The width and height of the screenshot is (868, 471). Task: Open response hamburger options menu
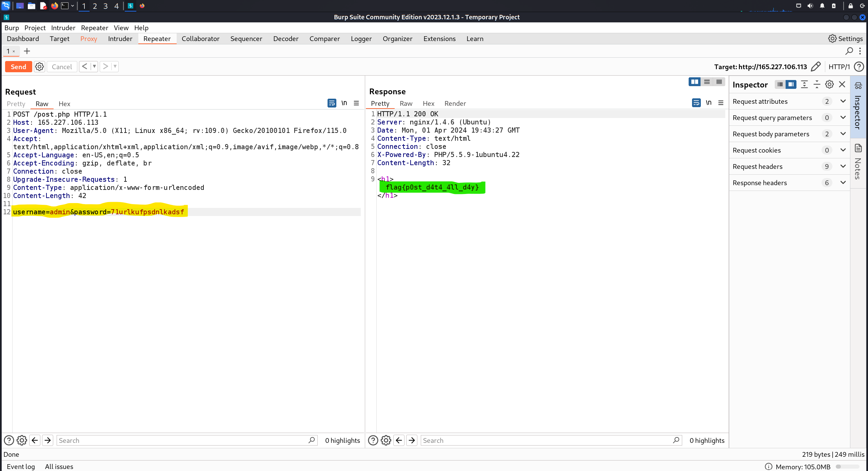click(x=721, y=103)
